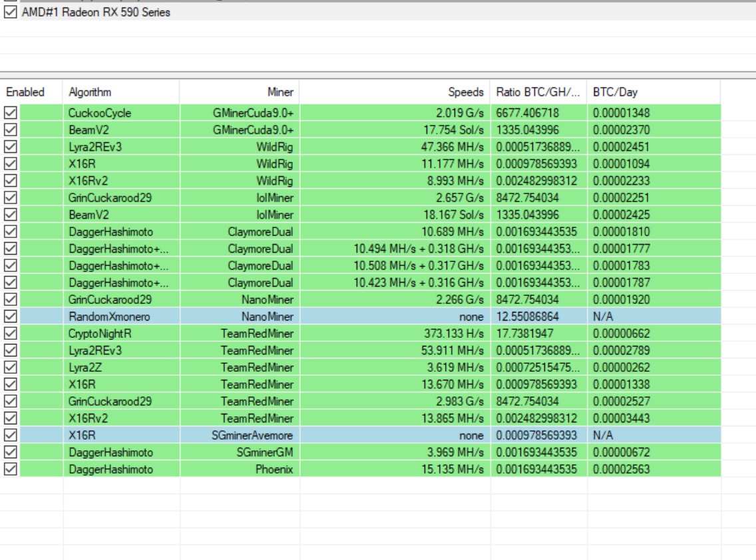Sort by the Miner column header
This screenshot has height=560, width=756.
coord(239,92)
